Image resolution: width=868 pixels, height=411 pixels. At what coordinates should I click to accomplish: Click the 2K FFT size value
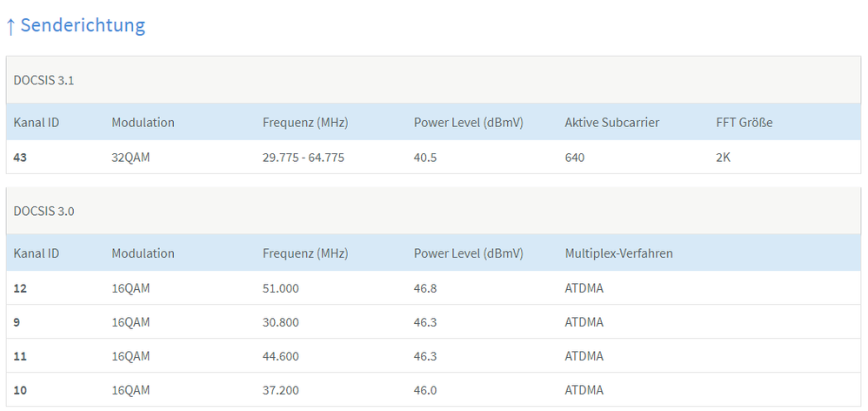pos(723,158)
